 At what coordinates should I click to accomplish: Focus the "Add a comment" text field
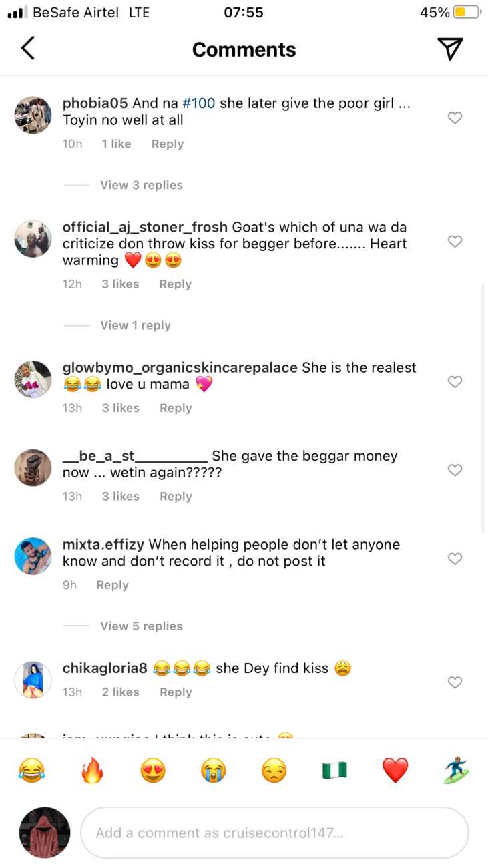pyautogui.click(x=274, y=833)
